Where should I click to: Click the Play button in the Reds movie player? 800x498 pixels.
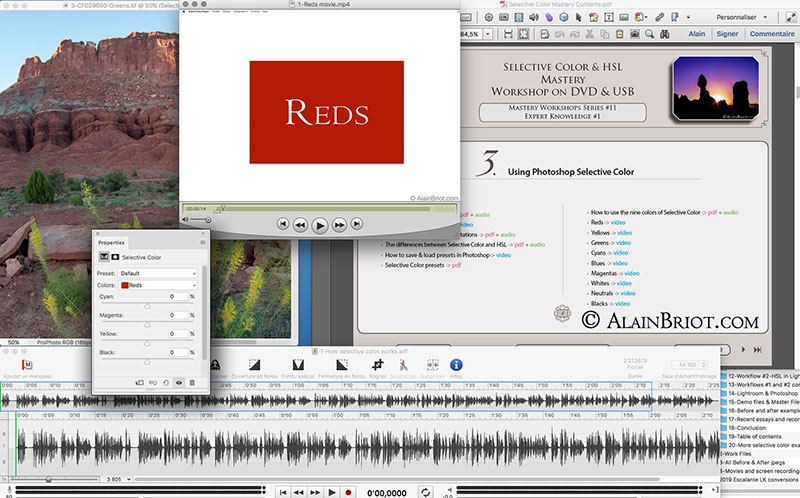(320, 226)
